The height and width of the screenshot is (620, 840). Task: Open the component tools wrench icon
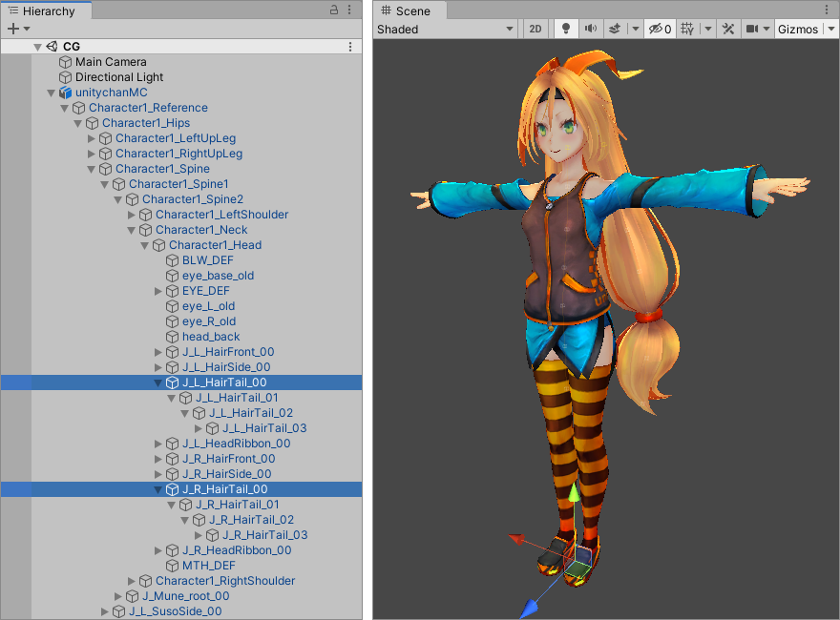(x=728, y=30)
